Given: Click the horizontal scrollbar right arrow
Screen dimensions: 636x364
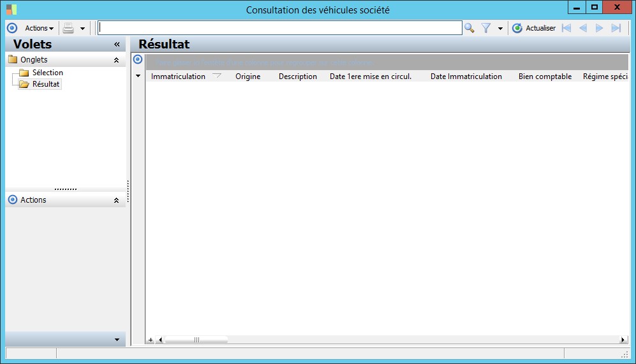Looking at the screenshot, I should 623,340.
